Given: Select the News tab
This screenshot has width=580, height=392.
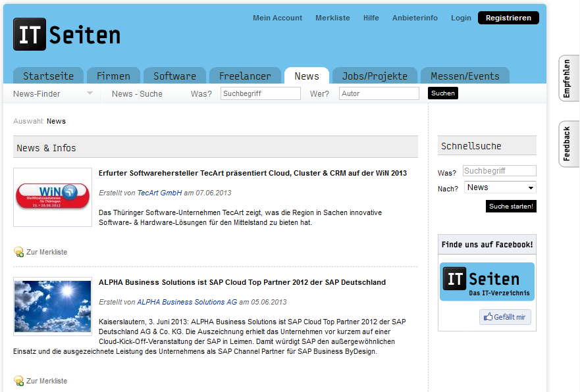Looking at the screenshot, I should (x=307, y=76).
